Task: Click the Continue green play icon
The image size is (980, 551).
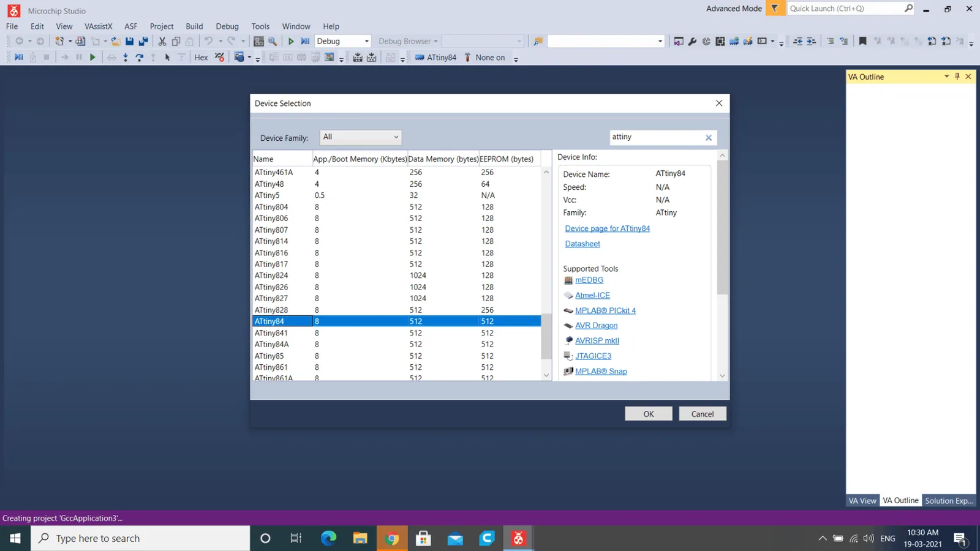Action: click(x=92, y=58)
